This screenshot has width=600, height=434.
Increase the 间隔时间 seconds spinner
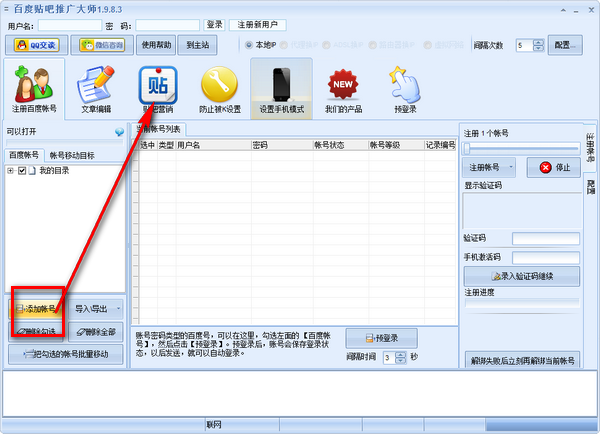pos(400,355)
